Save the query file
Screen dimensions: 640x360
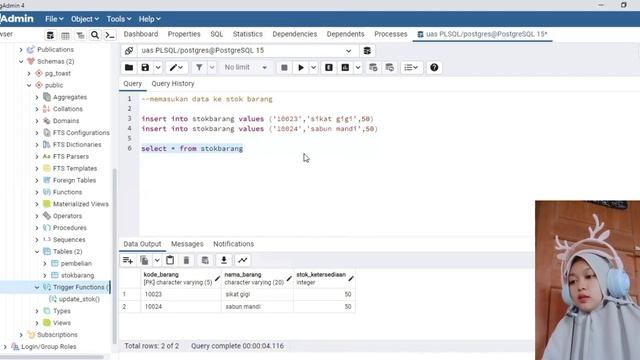pyautogui.click(x=145, y=67)
